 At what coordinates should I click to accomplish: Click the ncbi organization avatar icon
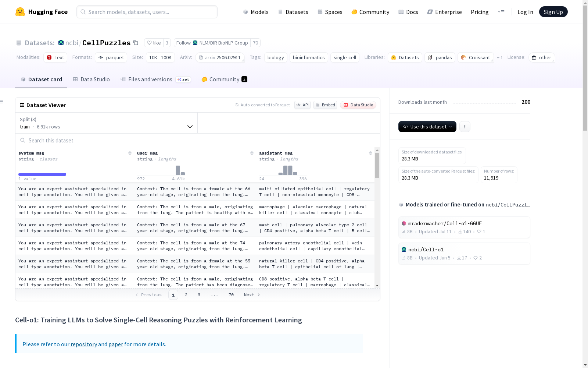pyautogui.click(x=61, y=43)
